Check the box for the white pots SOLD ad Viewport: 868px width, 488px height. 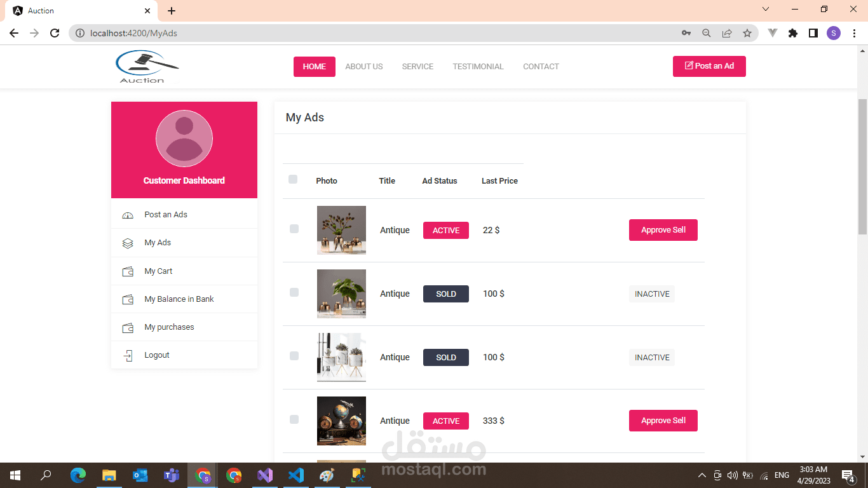pos(294,356)
